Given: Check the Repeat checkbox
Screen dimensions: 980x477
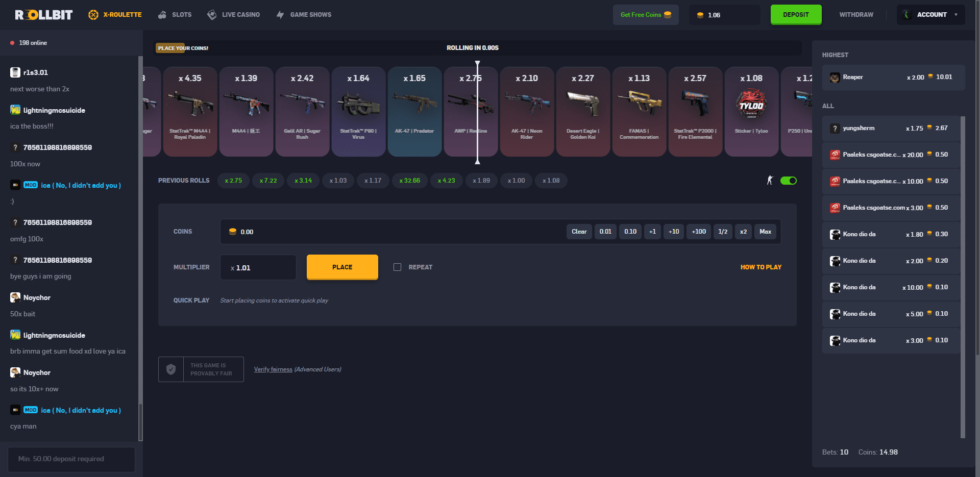Looking at the screenshot, I should [397, 267].
